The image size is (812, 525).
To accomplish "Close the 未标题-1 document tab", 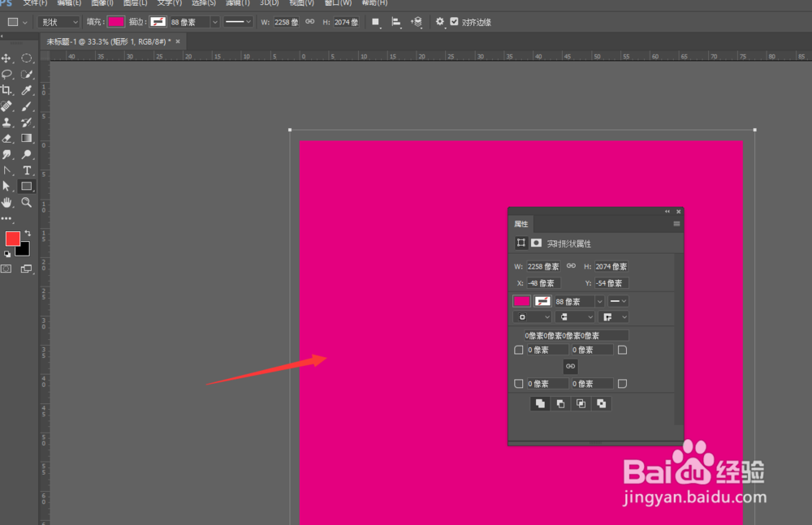I will tap(178, 41).
